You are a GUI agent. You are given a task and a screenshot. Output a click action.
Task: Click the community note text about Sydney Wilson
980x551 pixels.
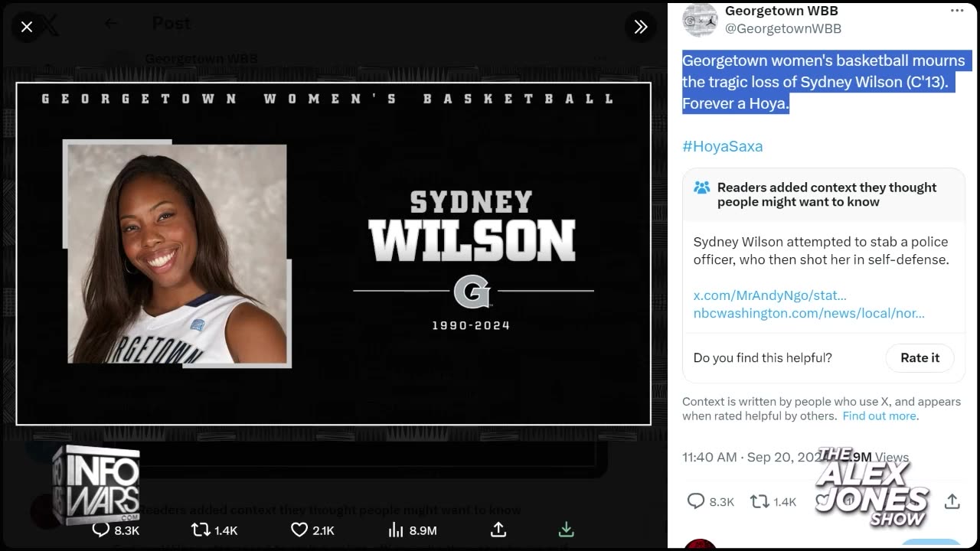click(821, 250)
